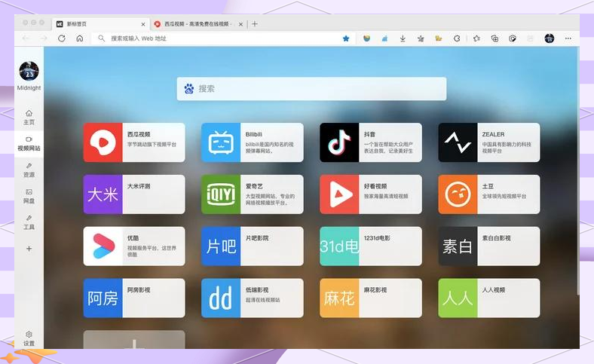594x364 pixels.
Task: Click the add-site plus card at bottom
Action: point(134,340)
